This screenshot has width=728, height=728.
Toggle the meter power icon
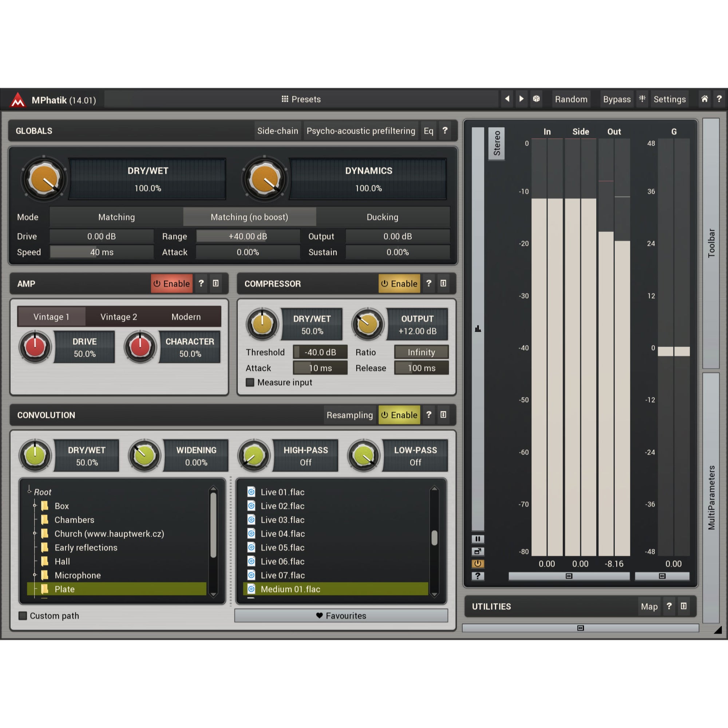tap(478, 564)
